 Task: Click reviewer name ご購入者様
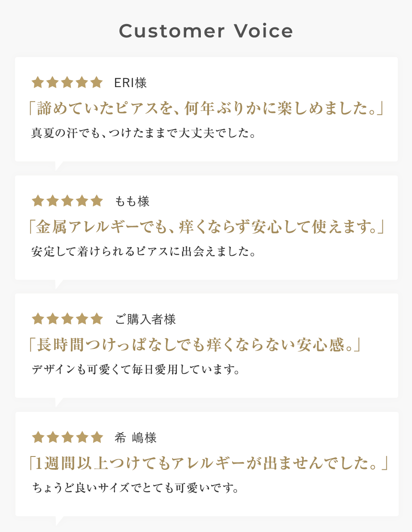tap(145, 319)
